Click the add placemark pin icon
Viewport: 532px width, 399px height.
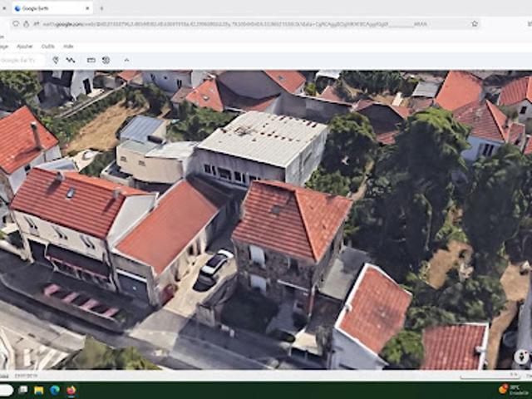tap(56, 60)
